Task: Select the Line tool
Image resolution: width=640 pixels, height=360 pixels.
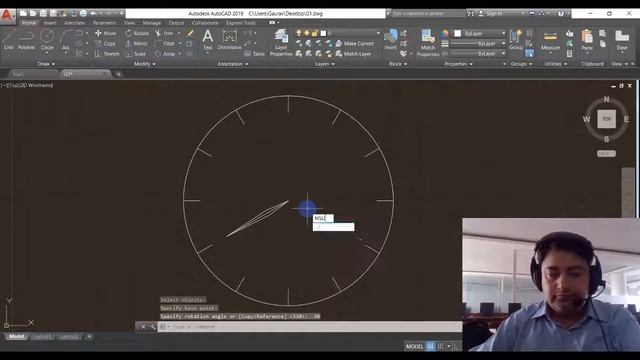Action: point(9,40)
